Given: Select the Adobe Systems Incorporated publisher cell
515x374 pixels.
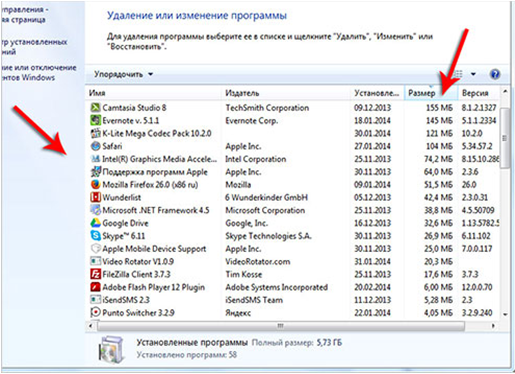Looking at the screenshot, I should pyautogui.click(x=277, y=287).
